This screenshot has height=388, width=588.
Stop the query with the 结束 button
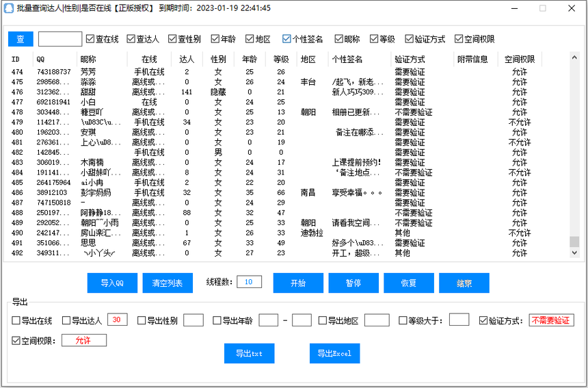464,283
